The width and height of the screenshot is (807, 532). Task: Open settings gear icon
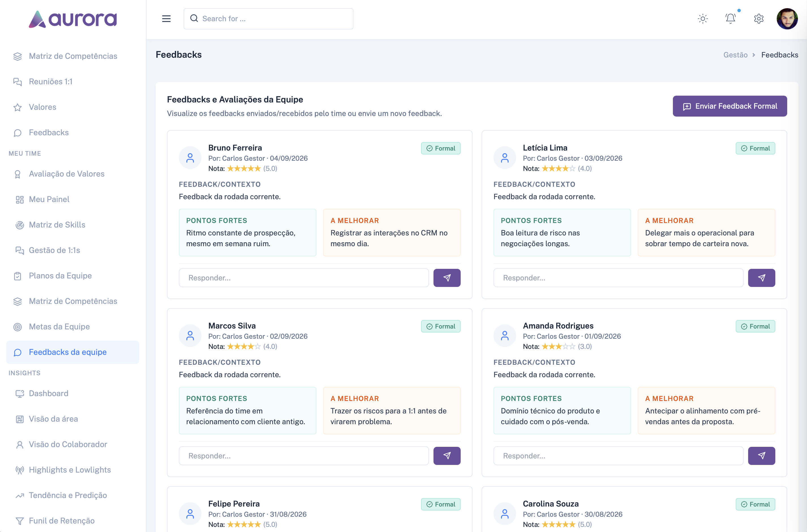(x=759, y=19)
